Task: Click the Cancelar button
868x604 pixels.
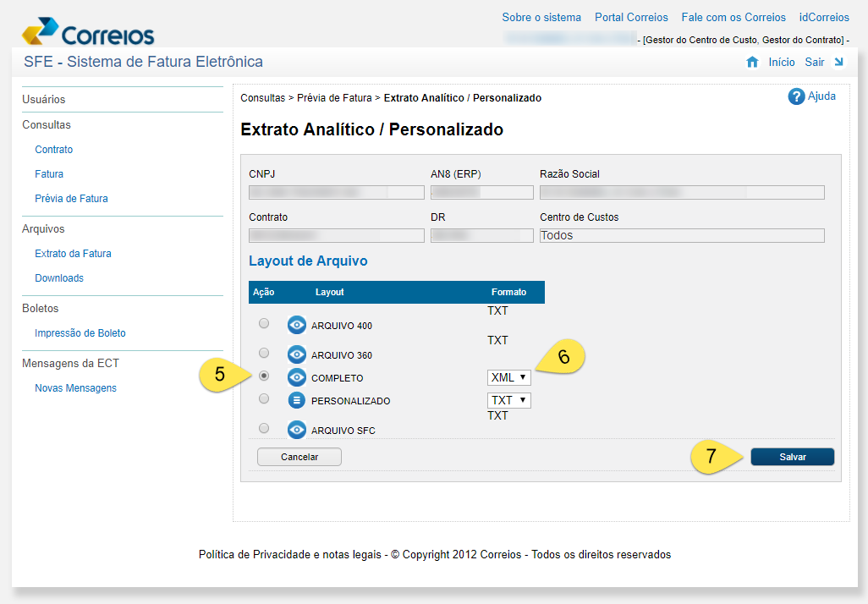Action: [299, 457]
